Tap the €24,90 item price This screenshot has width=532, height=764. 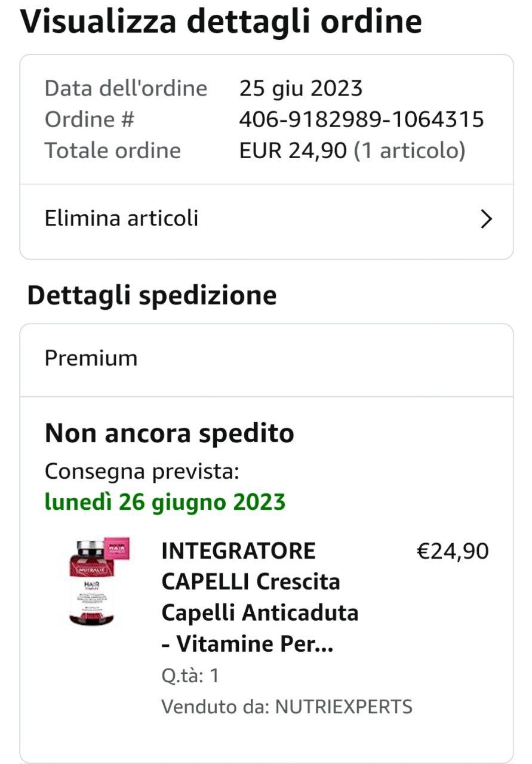[452, 551]
